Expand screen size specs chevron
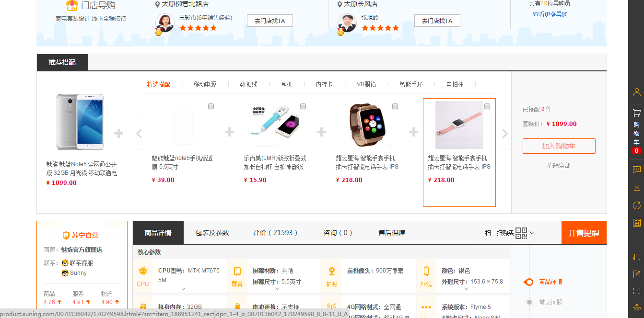This screenshot has width=644, height=318. [x=278, y=289]
